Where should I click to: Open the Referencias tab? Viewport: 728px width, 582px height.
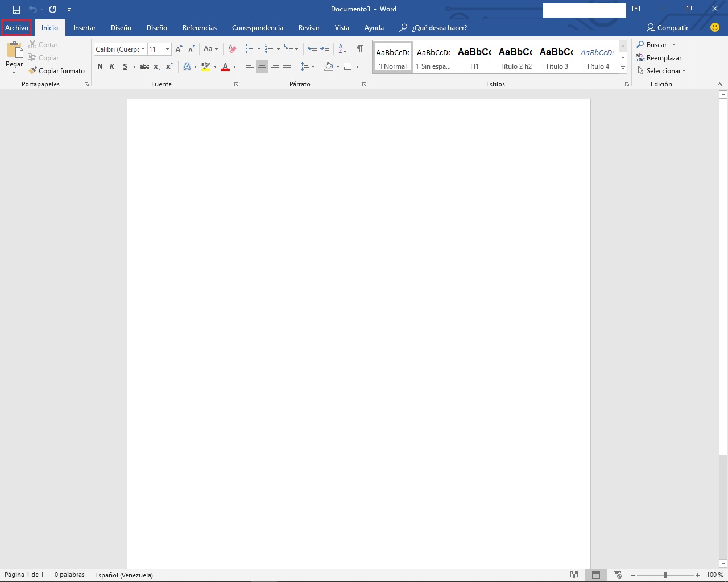pyautogui.click(x=200, y=28)
